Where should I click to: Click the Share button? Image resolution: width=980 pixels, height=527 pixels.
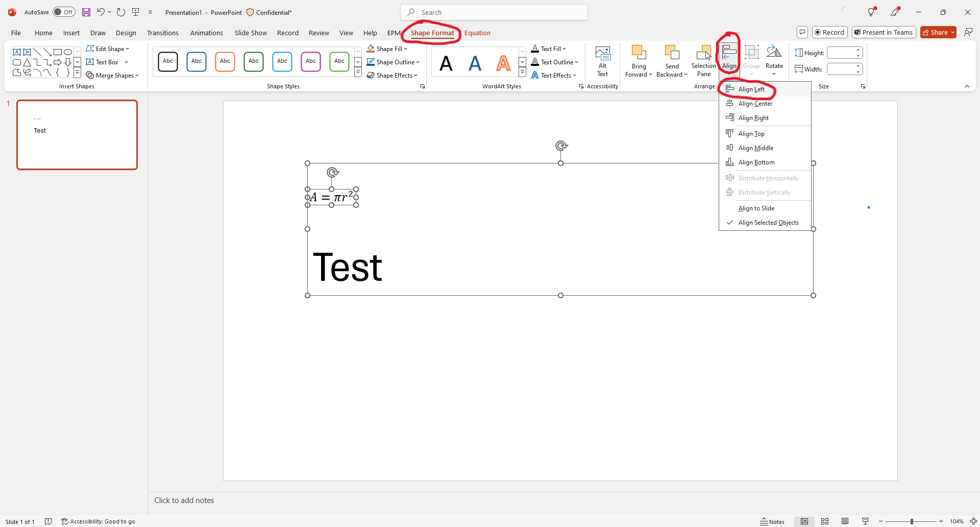[938, 32]
